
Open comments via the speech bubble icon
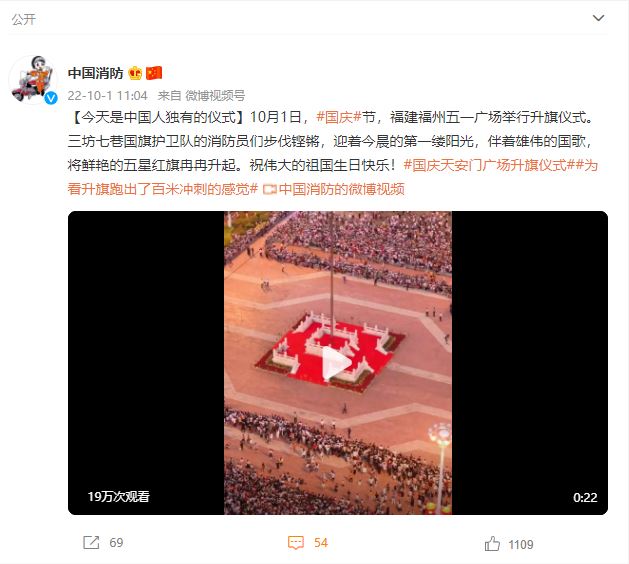pos(296,543)
